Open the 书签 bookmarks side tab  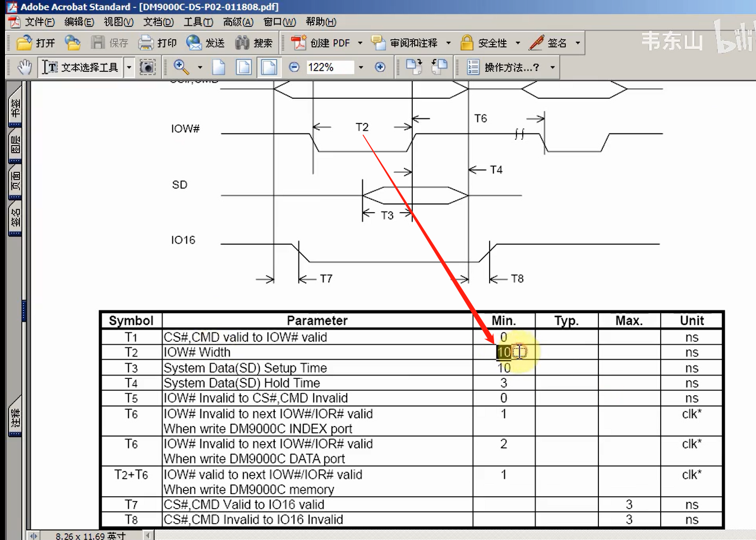point(15,107)
